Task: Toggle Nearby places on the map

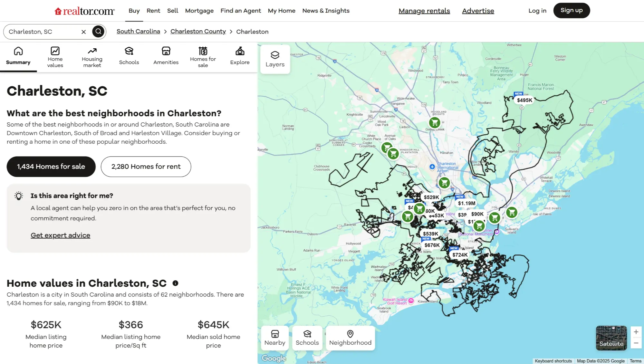Action: [x=274, y=338]
